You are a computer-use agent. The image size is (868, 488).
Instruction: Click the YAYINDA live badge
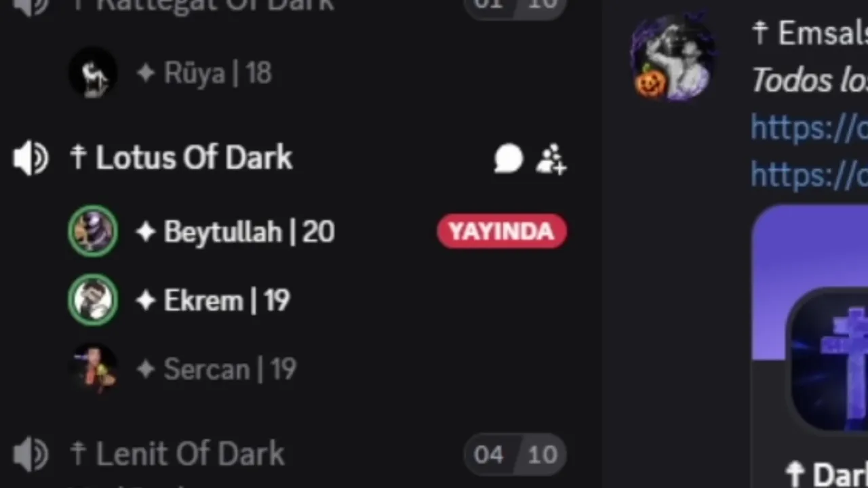point(502,232)
